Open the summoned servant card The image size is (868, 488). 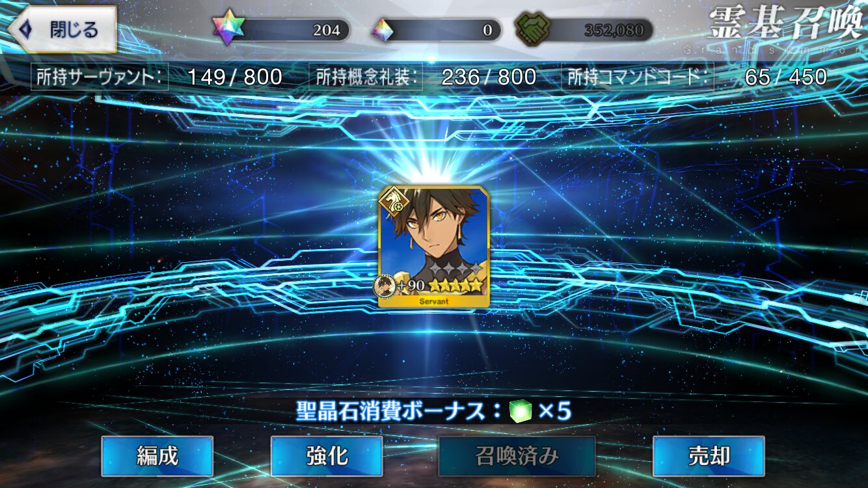pos(433,247)
